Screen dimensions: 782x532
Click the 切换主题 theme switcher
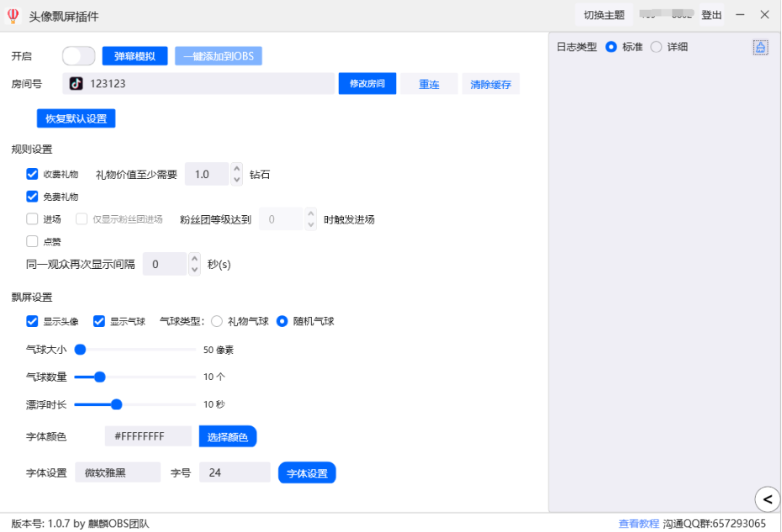point(604,15)
